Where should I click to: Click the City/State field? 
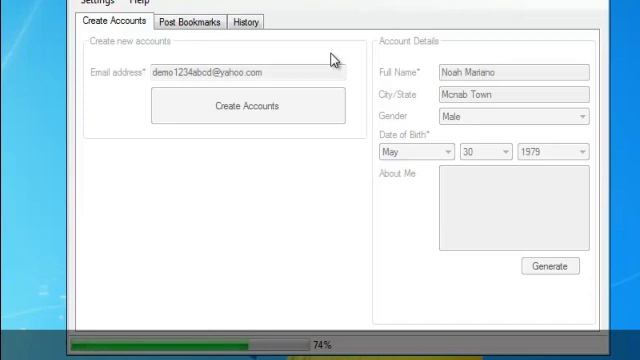(x=514, y=94)
